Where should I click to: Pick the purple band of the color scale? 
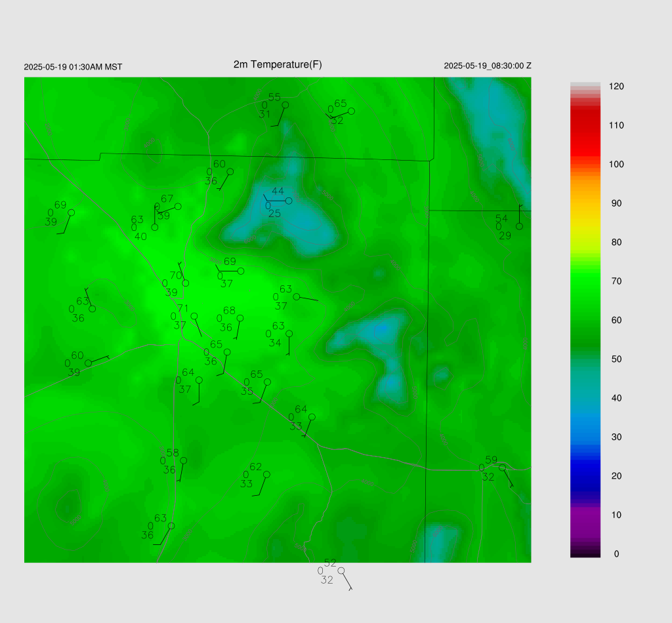click(585, 523)
